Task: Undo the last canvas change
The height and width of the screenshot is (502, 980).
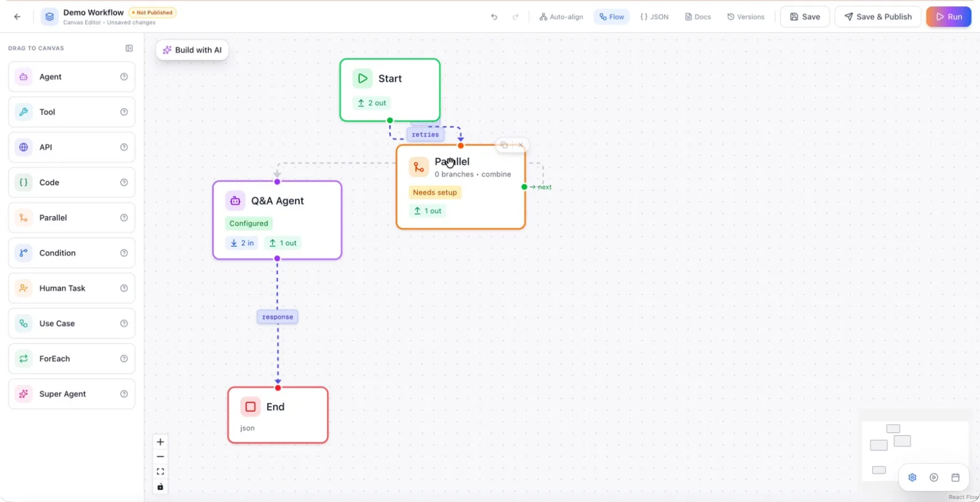Action: tap(494, 17)
